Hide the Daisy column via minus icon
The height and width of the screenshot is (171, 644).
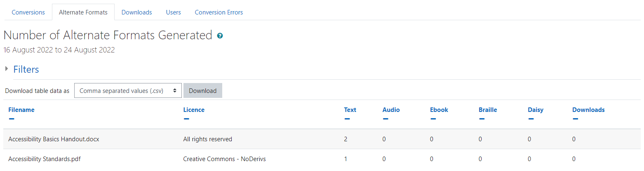pyautogui.click(x=531, y=119)
